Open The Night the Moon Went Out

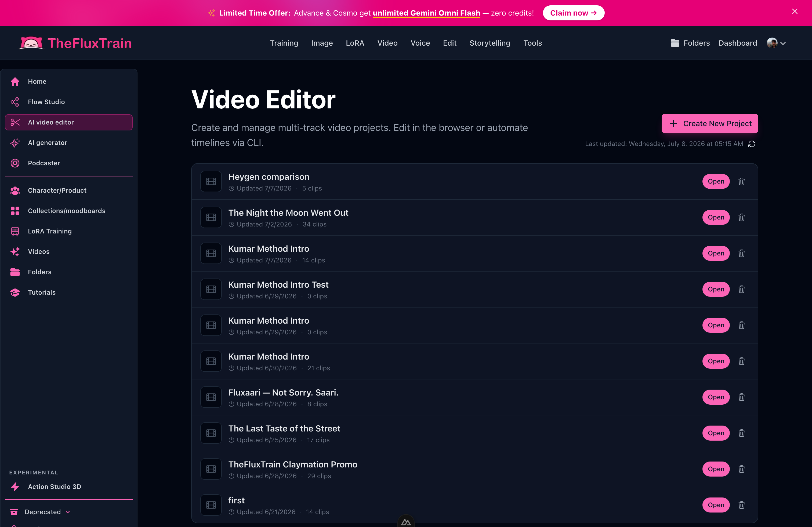716,217
